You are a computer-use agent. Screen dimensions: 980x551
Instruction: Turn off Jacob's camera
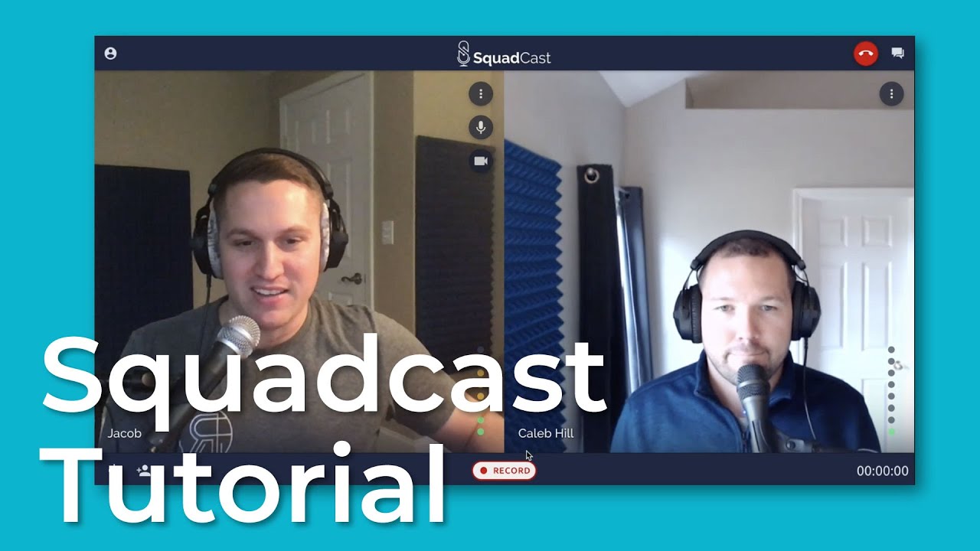[x=481, y=161]
